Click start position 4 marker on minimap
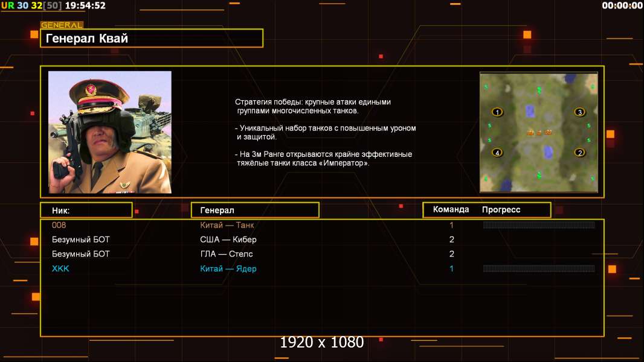The width and height of the screenshot is (644, 362). (497, 153)
